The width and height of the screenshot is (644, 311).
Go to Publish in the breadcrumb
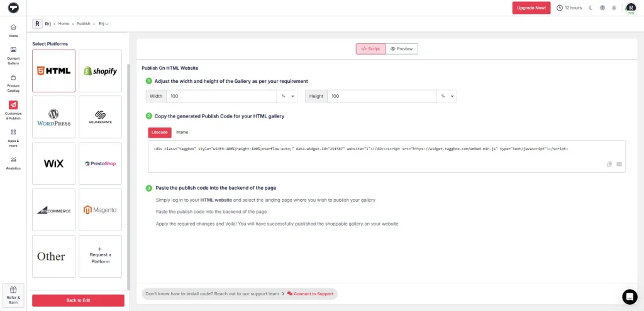pyautogui.click(x=84, y=24)
